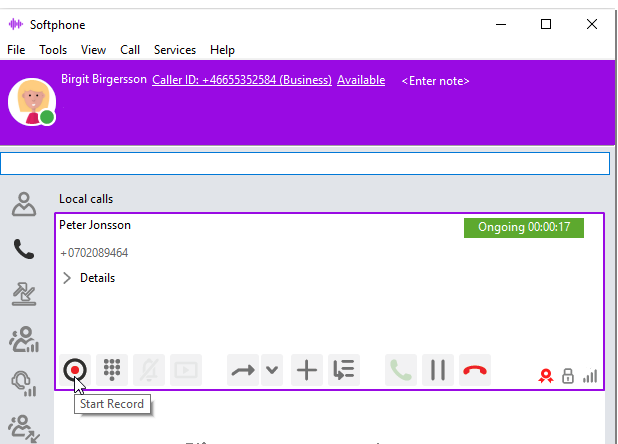Open the Services menu
This screenshot has height=444, width=618.
point(175,50)
